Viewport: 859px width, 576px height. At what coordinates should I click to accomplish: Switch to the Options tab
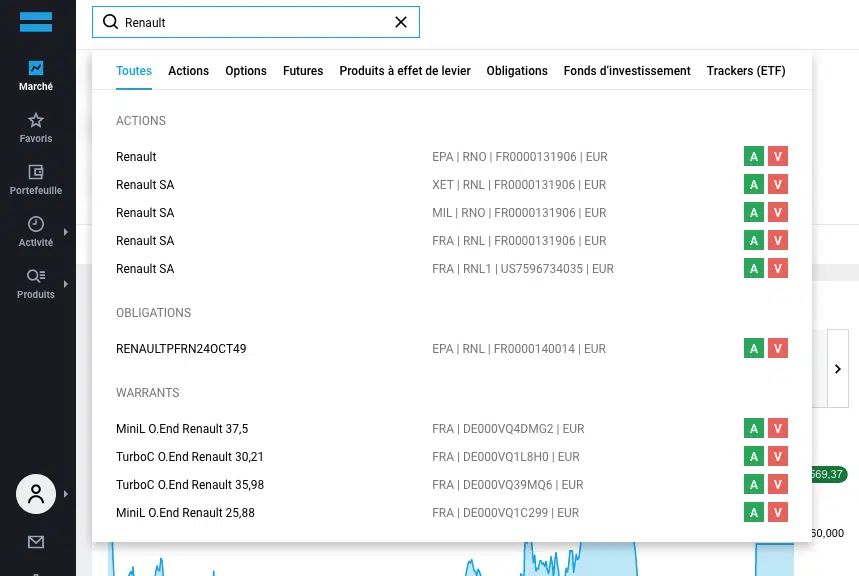(246, 71)
